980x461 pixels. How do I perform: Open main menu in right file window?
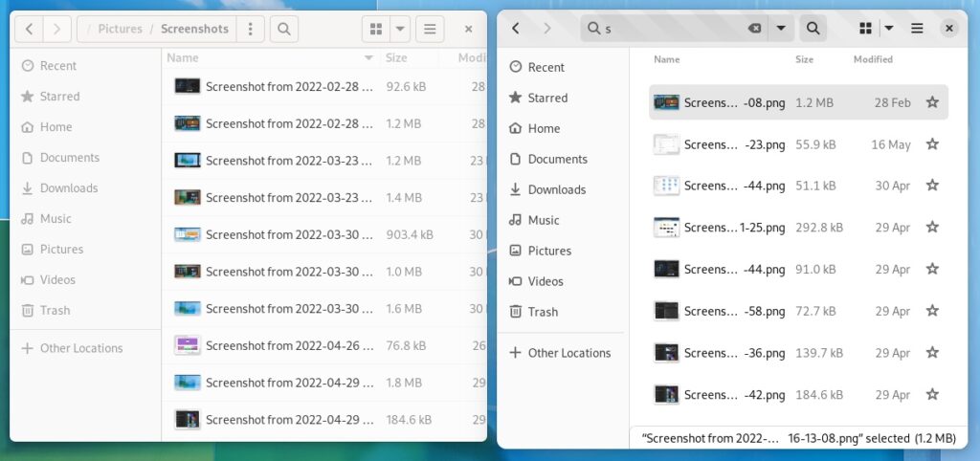917,29
